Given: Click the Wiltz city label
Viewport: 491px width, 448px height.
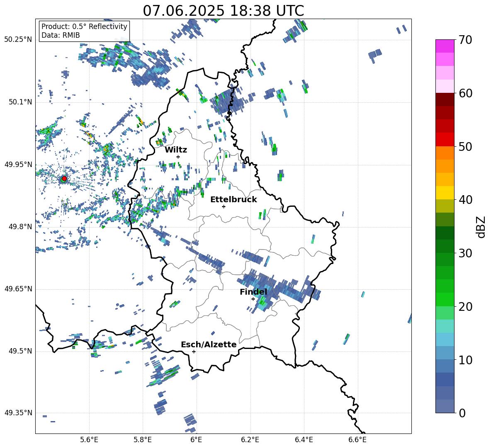Looking at the screenshot, I should [176, 150].
